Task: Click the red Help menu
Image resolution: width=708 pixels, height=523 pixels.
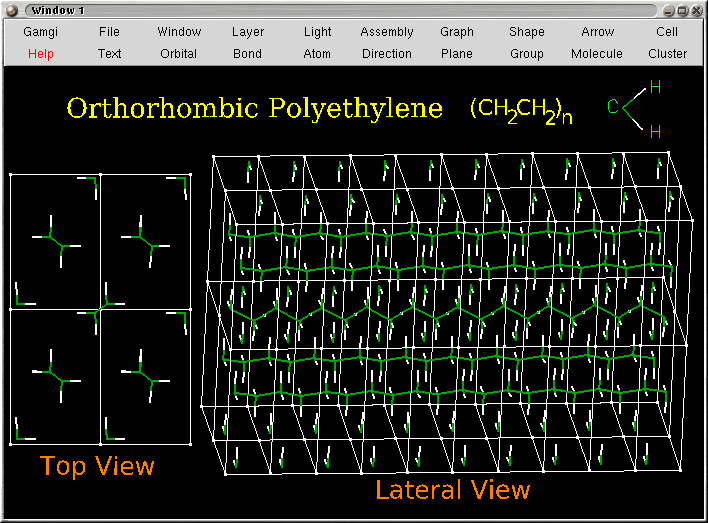Action: tap(41, 54)
